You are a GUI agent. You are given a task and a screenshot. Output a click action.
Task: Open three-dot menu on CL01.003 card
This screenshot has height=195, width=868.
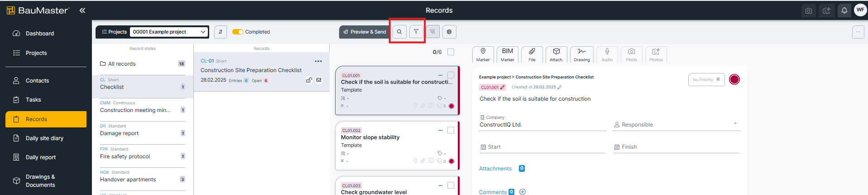point(441,185)
